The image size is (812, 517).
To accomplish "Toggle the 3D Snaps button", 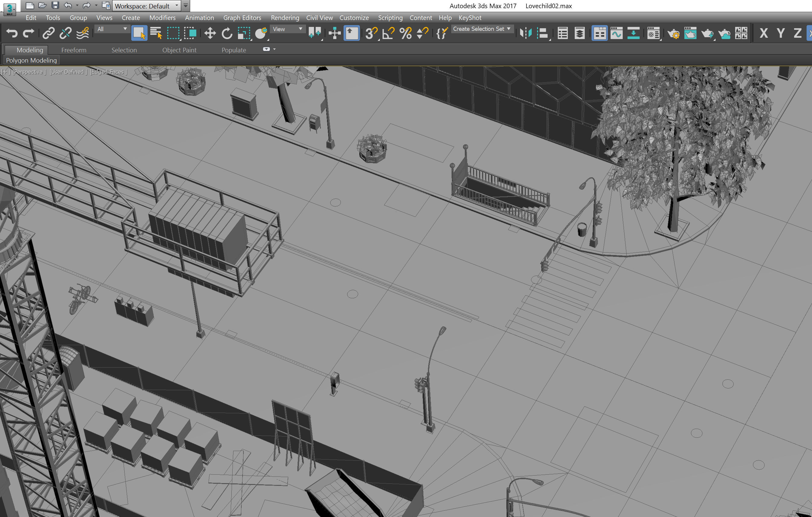I will click(371, 33).
